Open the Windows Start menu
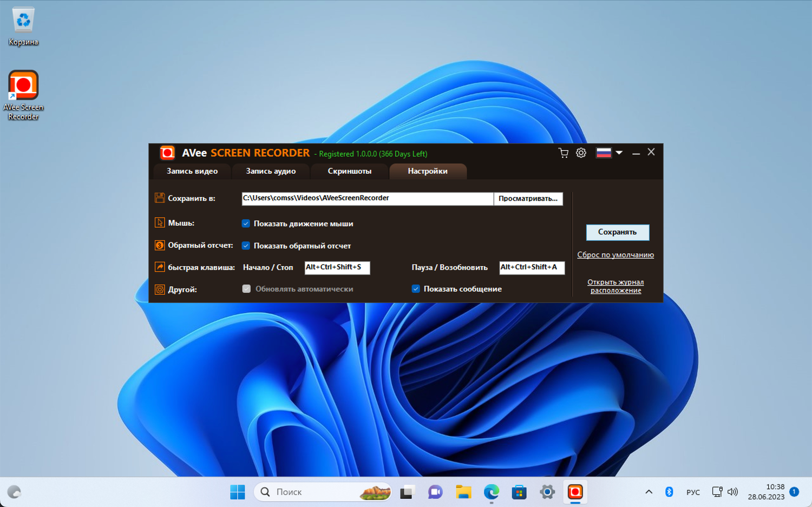 pyautogui.click(x=238, y=492)
